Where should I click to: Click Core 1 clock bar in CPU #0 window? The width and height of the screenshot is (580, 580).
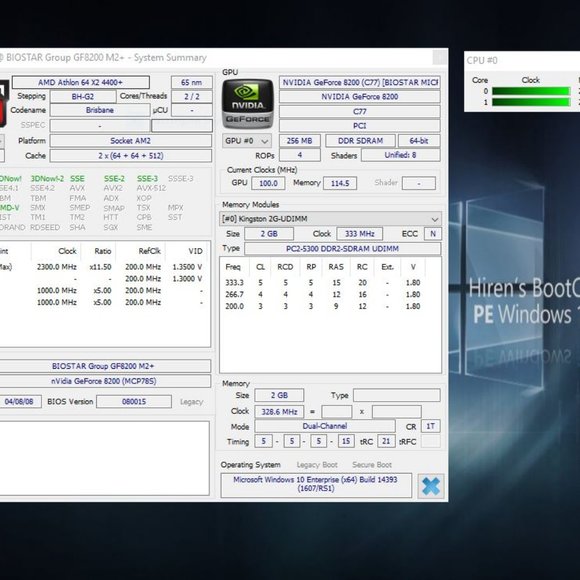pyautogui.click(x=531, y=102)
